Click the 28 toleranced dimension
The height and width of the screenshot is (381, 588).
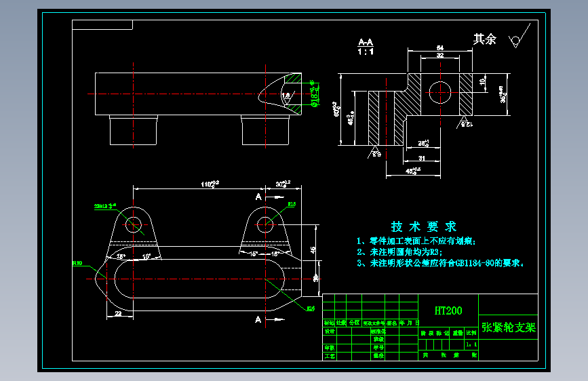[x=423, y=143]
